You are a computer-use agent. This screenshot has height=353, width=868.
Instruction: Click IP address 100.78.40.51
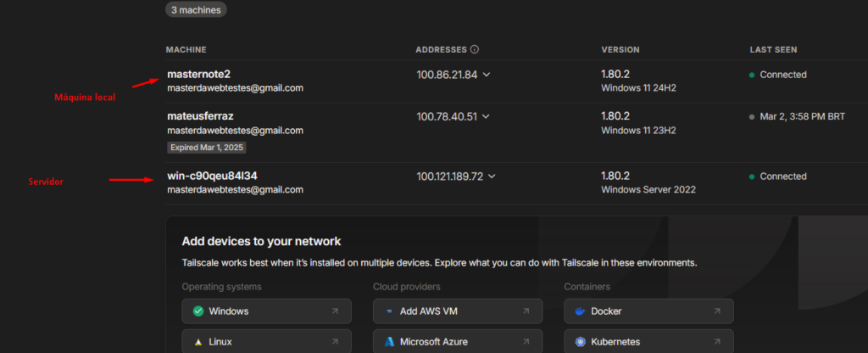pos(447,117)
